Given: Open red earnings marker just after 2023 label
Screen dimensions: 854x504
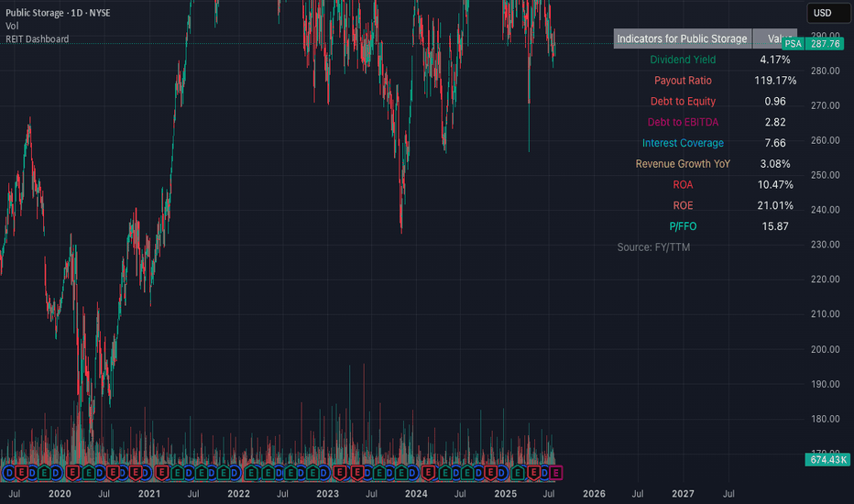Looking at the screenshot, I should click(x=340, y=473).
